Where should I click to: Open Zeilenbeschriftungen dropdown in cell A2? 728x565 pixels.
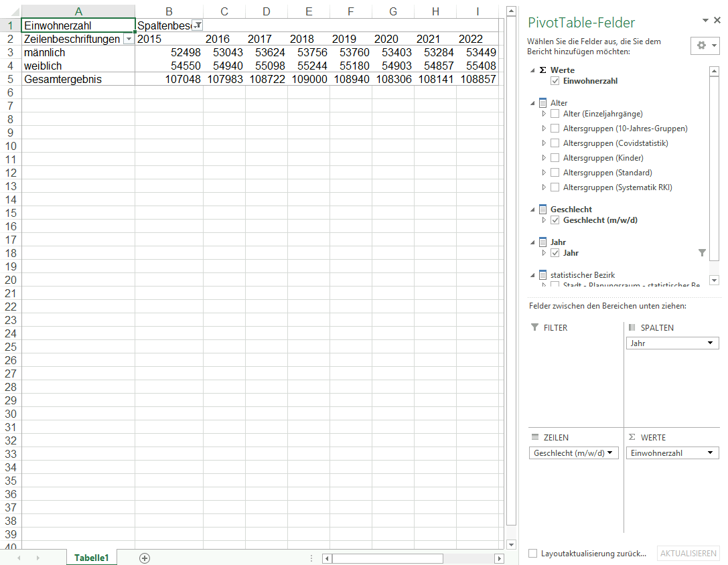[129, 39]
